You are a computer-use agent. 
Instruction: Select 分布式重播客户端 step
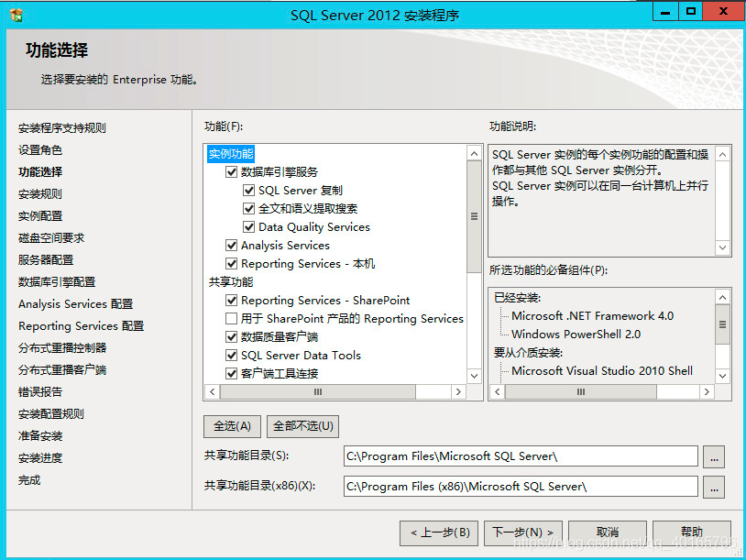[62, 369]
